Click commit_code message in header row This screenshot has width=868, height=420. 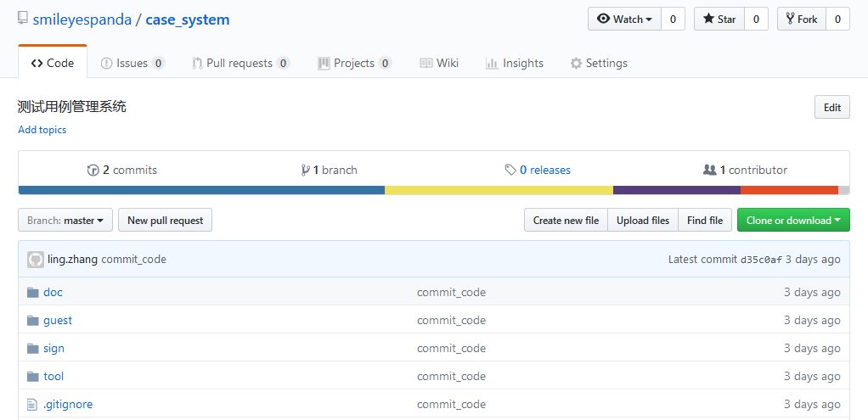point(133,259)
